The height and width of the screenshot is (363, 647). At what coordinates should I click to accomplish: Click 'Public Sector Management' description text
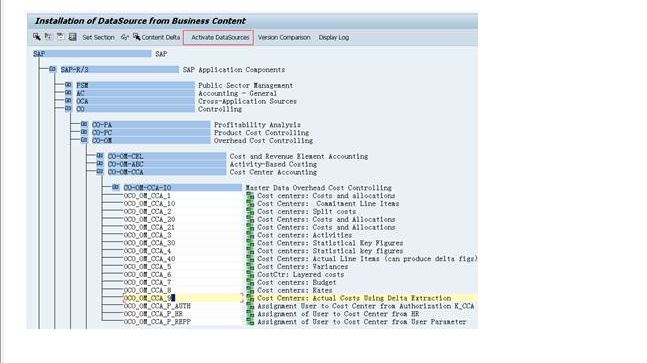[246, 85]
